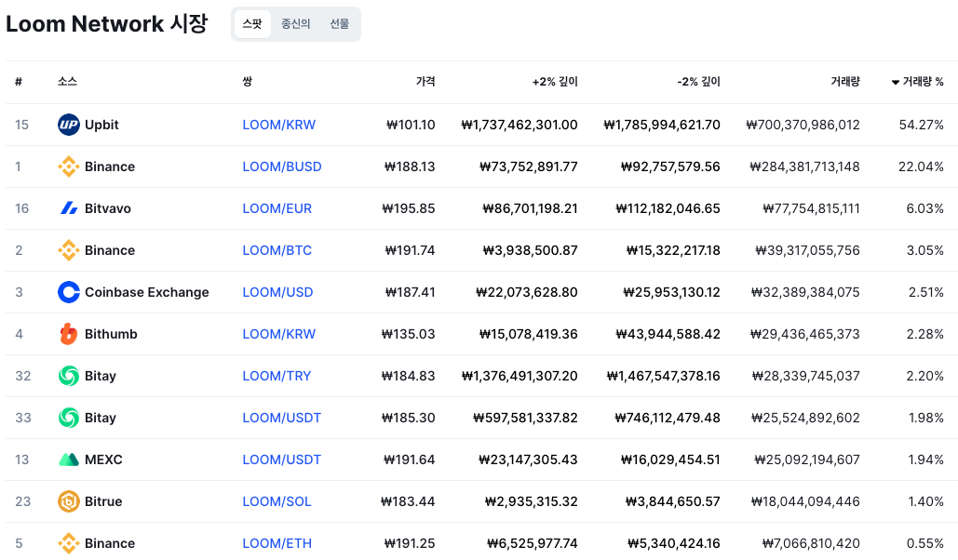Viewport: 958px width, 560px height.
Task: Click the Bitvavo logo icon
Action: (x=69, y=208)
